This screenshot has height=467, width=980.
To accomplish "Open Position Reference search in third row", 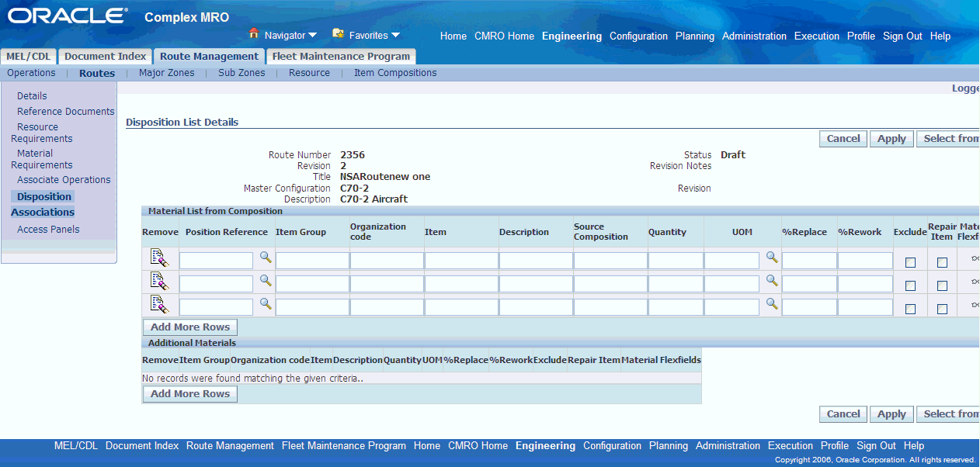I will (266, 304).
